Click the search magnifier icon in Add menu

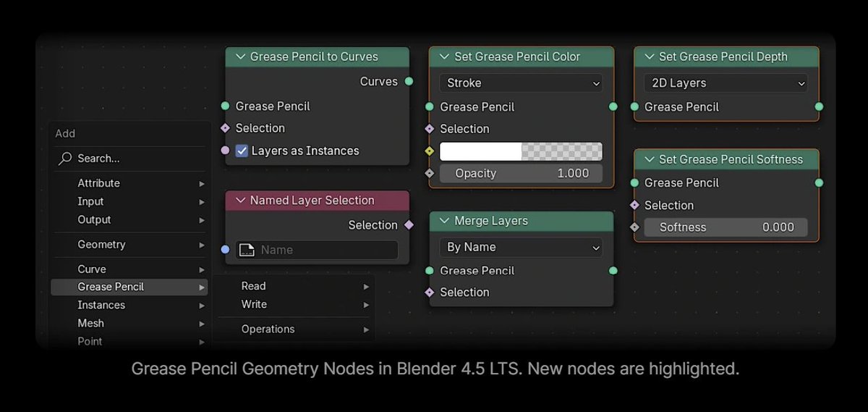pyautogui.click(x=66, y=158)
